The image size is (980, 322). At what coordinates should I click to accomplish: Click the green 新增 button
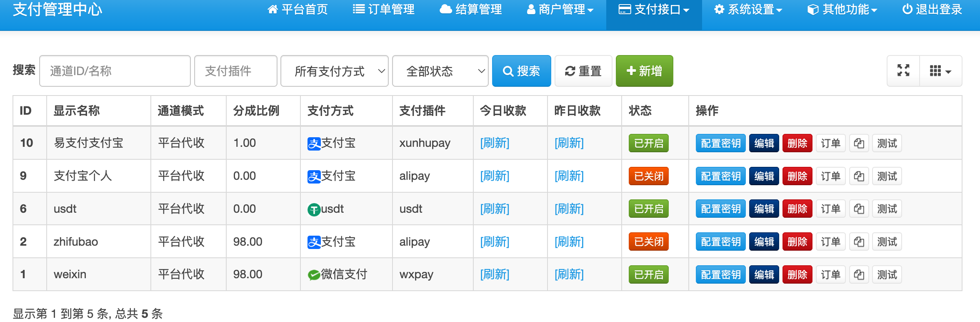point(644,71)
